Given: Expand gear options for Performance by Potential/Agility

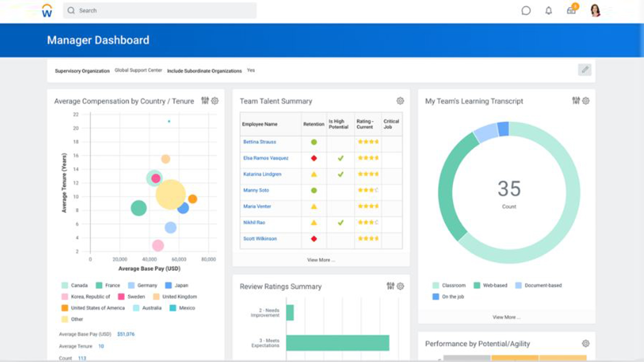Looking at the screenshot, I should coord(586,343).
